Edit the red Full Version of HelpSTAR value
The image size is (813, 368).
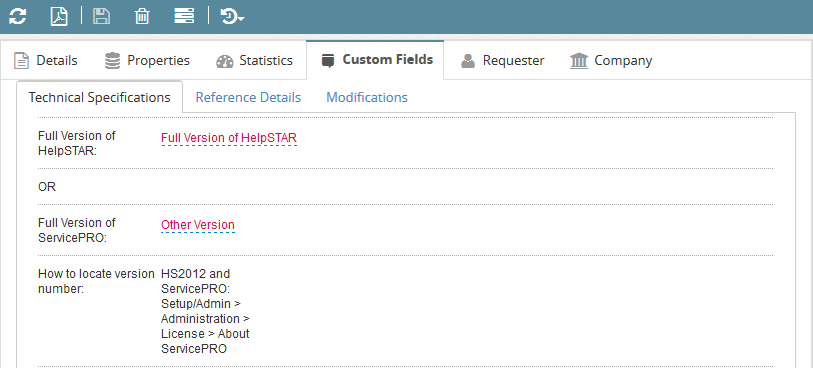pyautogui.click(x=229, y=138)
